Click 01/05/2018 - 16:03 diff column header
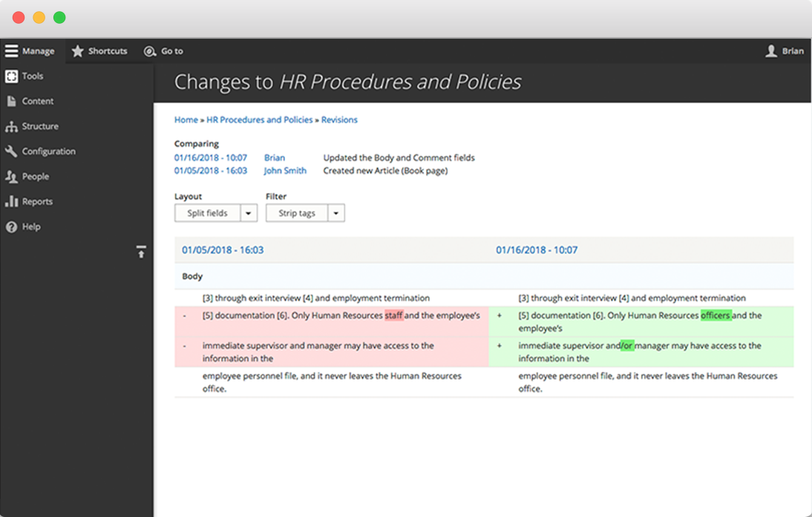Viewport: 812px width, 517px height. tap(223, 250)
